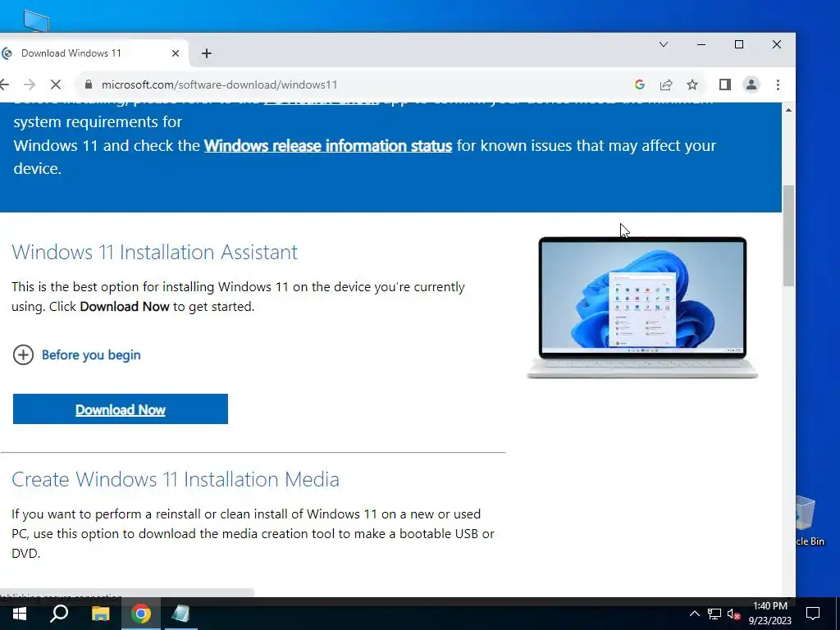Click the Create Windows 11 Installation Media heading
The image size is (840, 630).
[176, 479]
